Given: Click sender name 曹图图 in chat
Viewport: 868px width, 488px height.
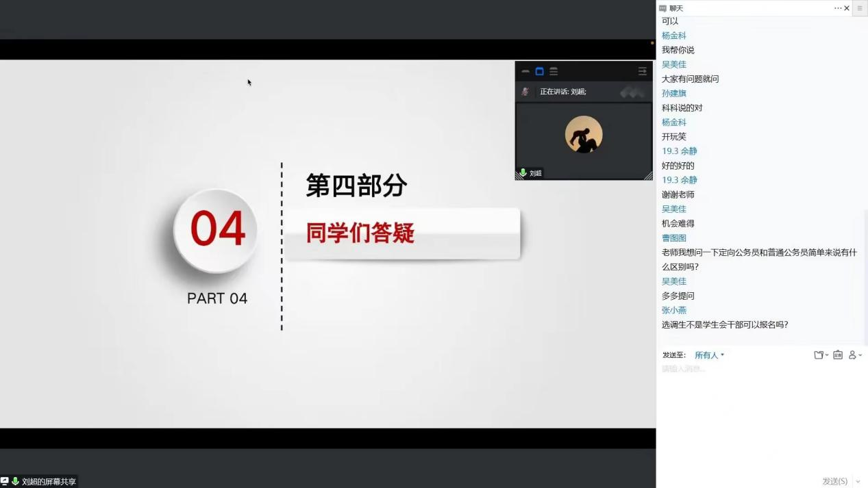Looking at the screenshot, I should pos(674,238).
